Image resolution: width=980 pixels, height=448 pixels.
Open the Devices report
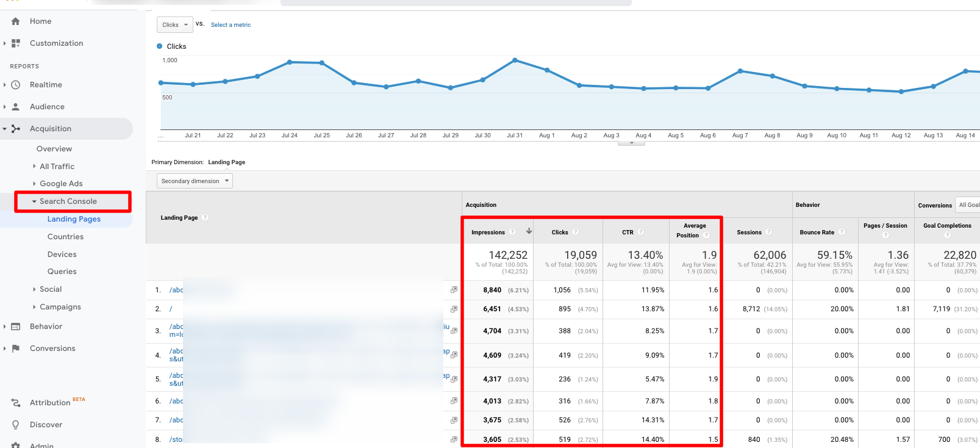click(x=62, y=255)
